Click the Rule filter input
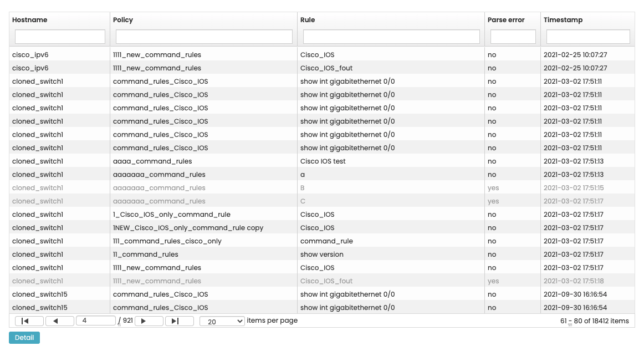The width and height of the screenshot is (644, 356). pyautogui.click(x=391, y=37)
